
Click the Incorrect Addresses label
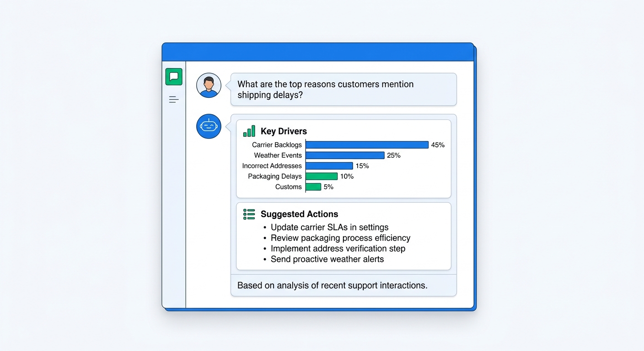coord(272,166)
